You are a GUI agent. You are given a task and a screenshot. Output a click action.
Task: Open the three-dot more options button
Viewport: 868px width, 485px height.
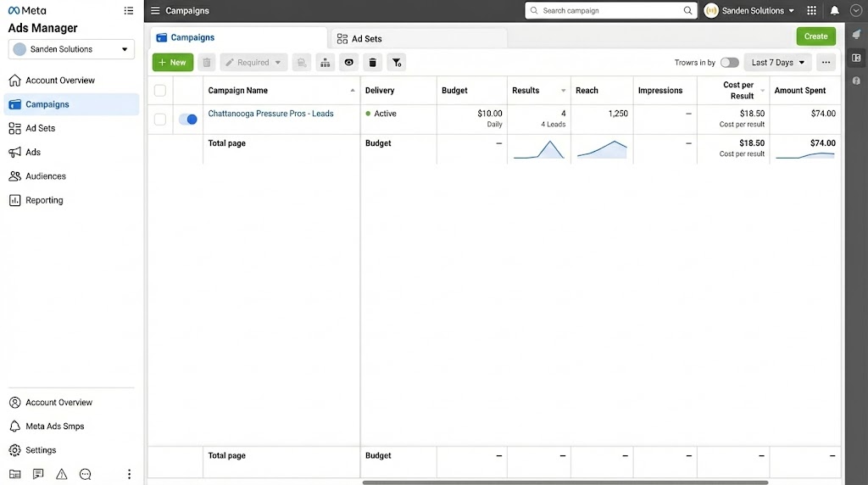[826, 63]
